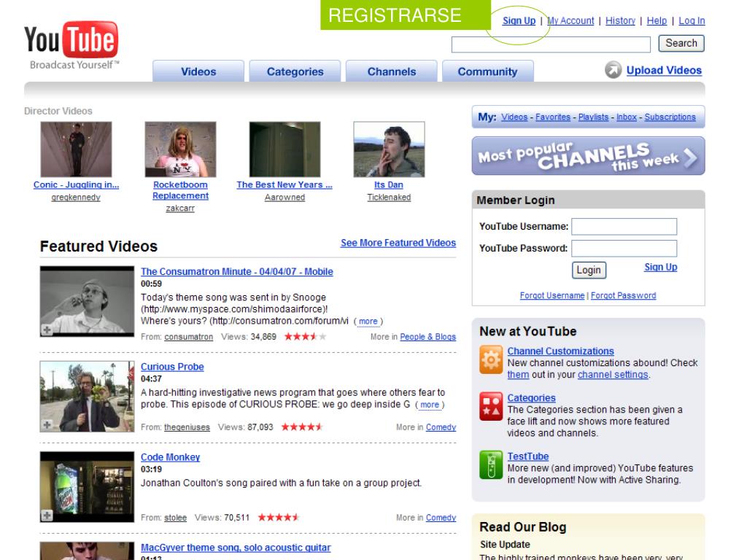Open Code Monkey video thumbnail
Viewport: 747px width, 560px height.
pyautogui.click(x=88, y=486)
